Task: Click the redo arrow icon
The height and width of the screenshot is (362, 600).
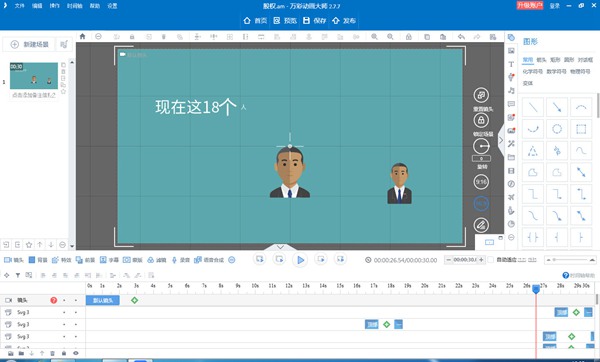Action: tap(477, 37)
